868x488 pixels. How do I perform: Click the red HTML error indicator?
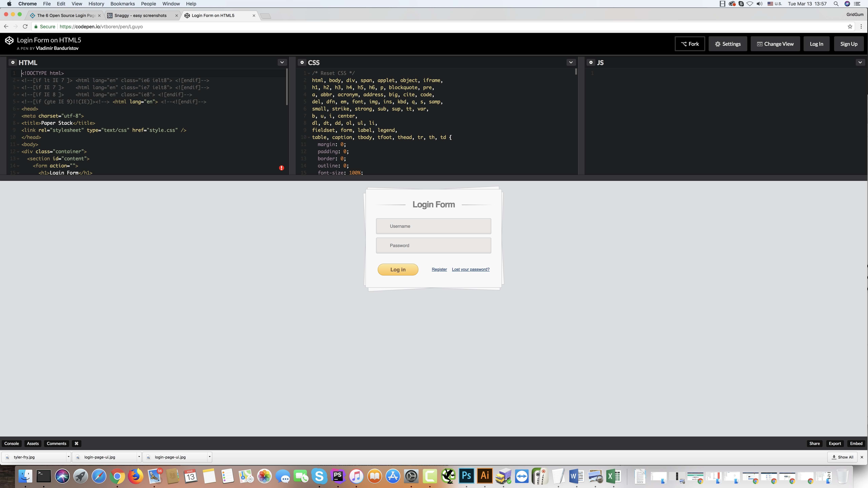(281, 168)
